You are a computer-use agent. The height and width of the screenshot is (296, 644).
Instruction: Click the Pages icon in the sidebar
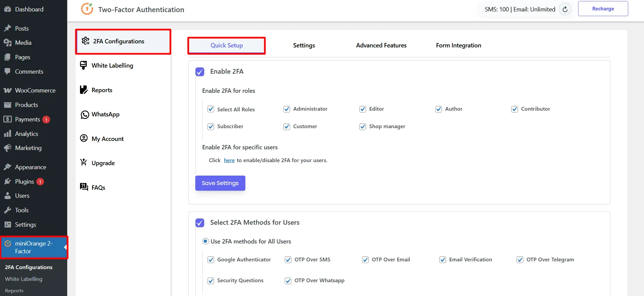click(7, 57)
